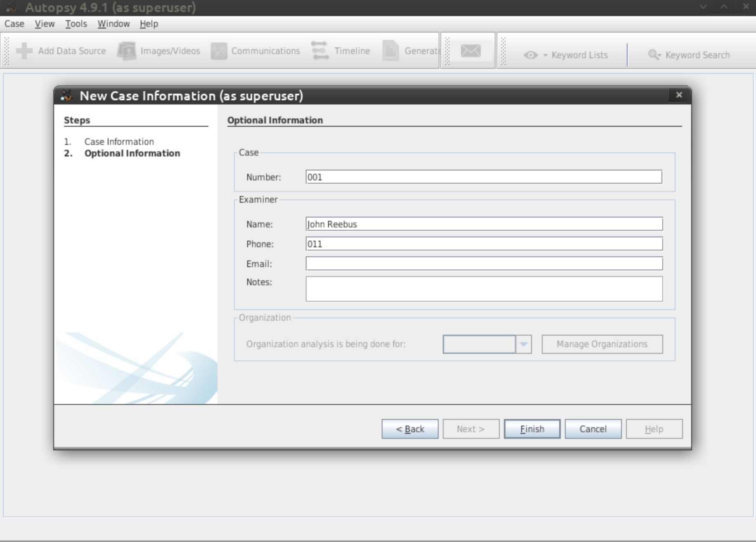Click the 'Add Data Source' toolbar label
The width and height of the screenshot is (756, 542).
(72, 51)
